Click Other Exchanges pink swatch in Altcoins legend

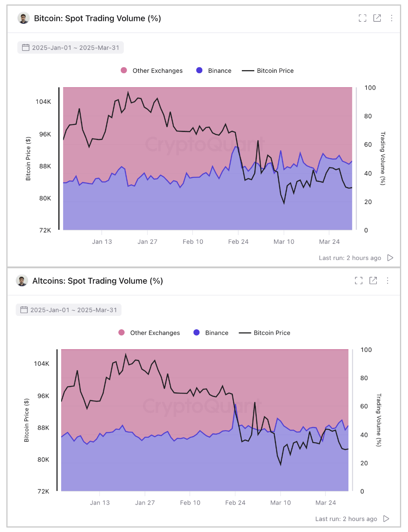(x=122, y=332)
